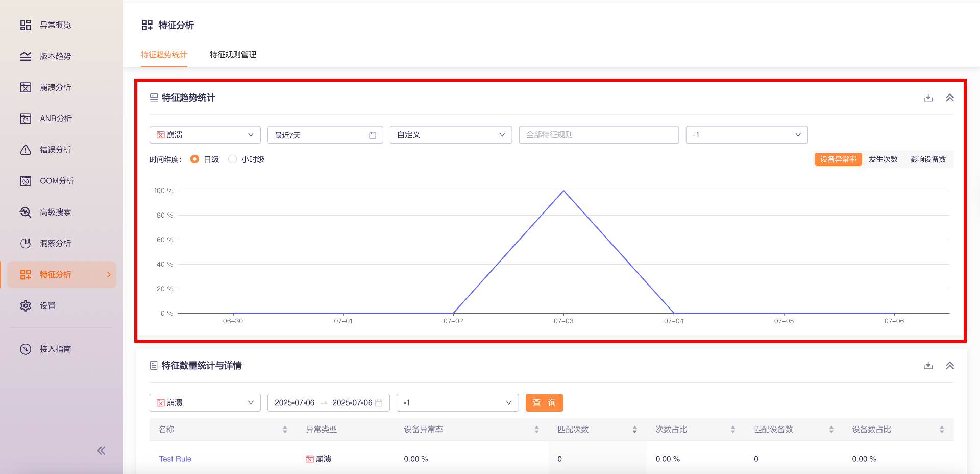
Task: Sort table by 名称 column
Action: point(285,430)
